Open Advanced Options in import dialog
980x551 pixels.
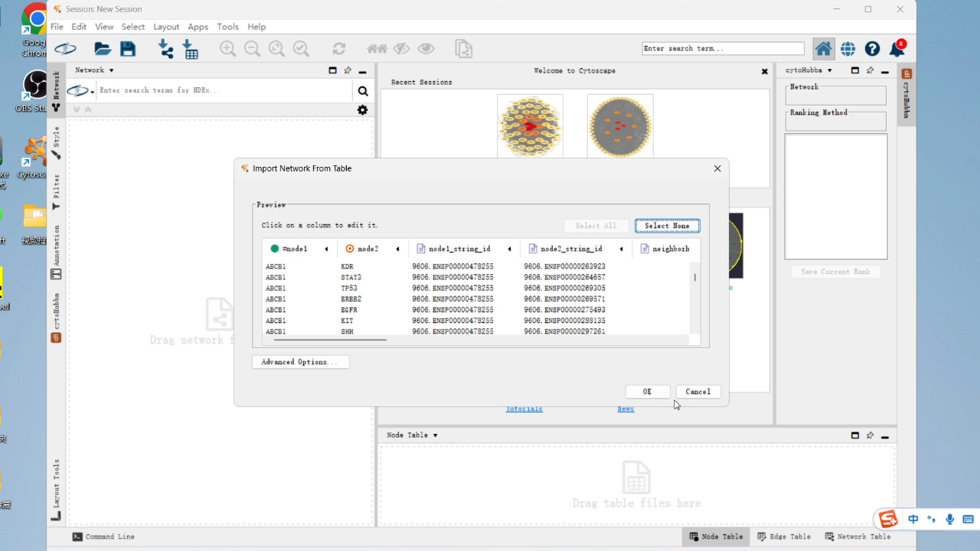click(x=300, y=362)
